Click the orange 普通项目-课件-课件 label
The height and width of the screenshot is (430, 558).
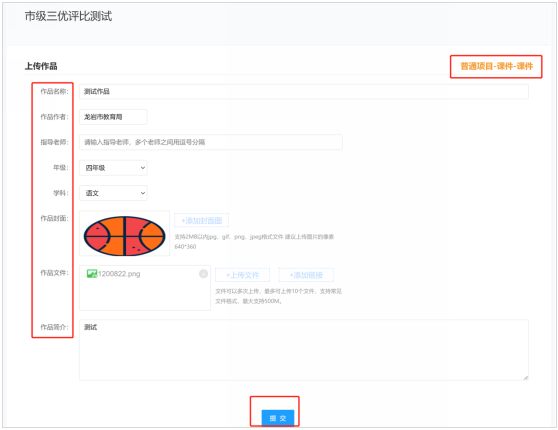click(x=496, y=66)
